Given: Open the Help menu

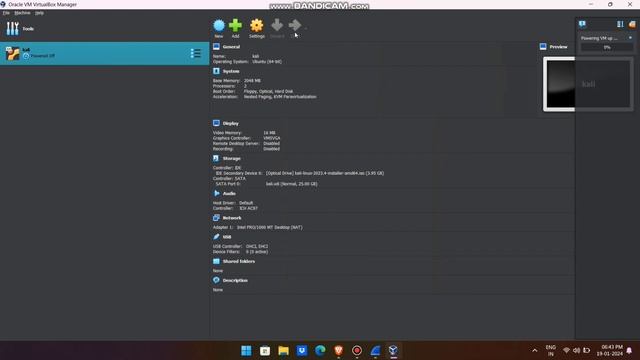Looking at the screenshot, I should 39,13.
